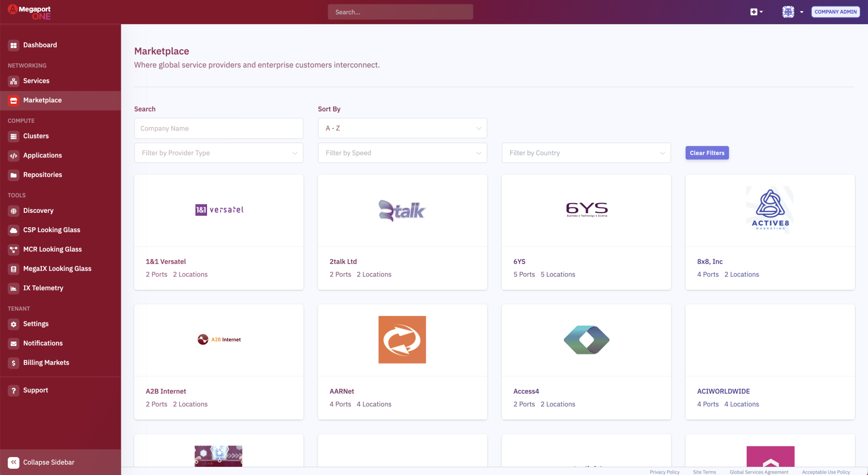868x475 pixels.
Task: Click the 8x8, Inc company name
Action: (x=710, y=262)
